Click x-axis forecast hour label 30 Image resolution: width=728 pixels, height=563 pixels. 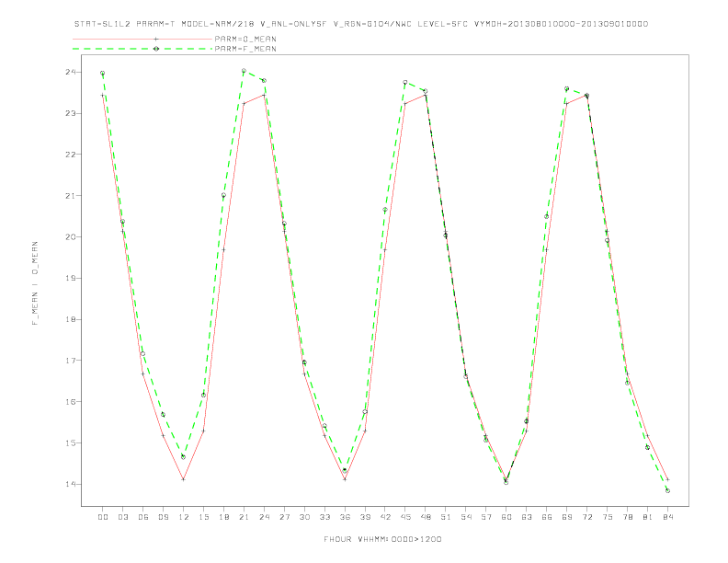pos(304,517)
